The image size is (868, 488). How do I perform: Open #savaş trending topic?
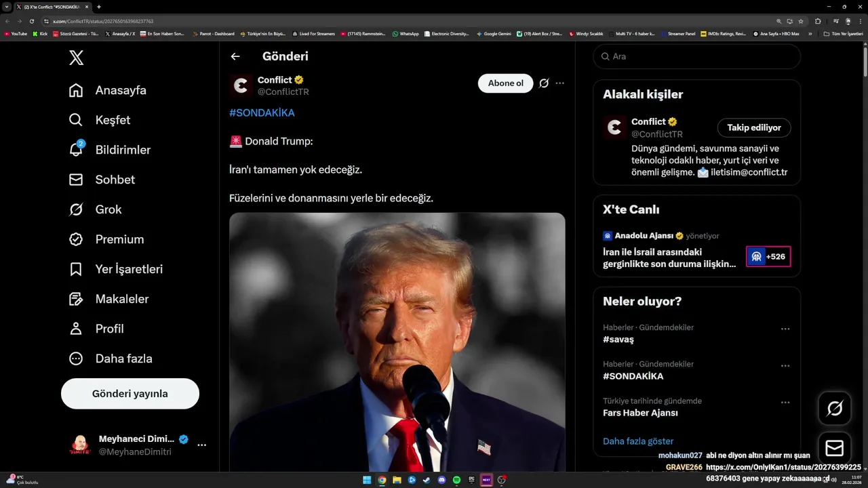pyautogui.click(x=618, y=340)
